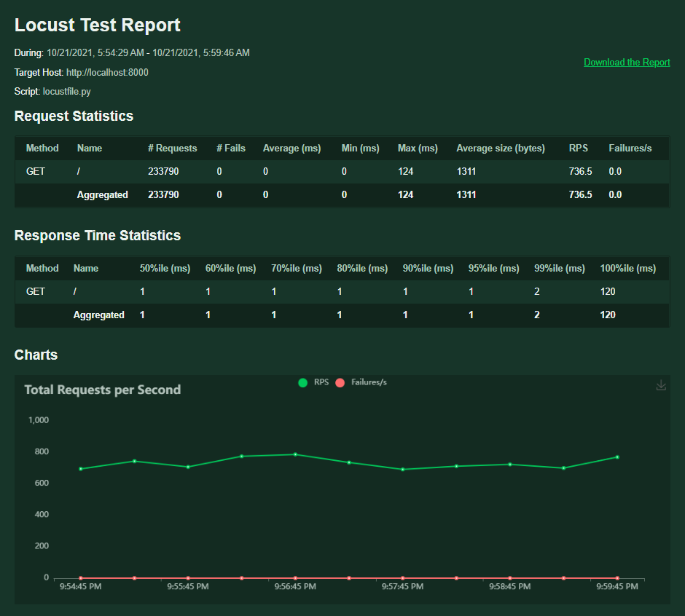Click the chart download icon

click(x=661, y=385)
